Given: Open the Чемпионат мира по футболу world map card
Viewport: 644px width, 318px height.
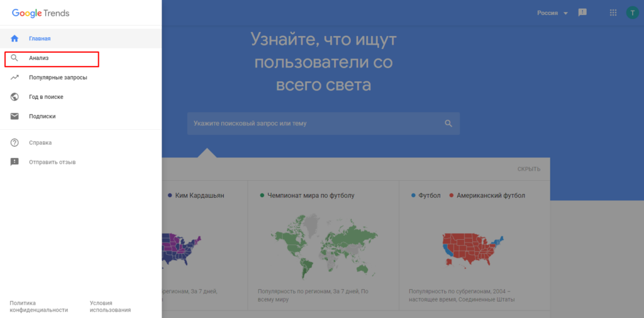Looking at the screenshot, I should (323, 246).
